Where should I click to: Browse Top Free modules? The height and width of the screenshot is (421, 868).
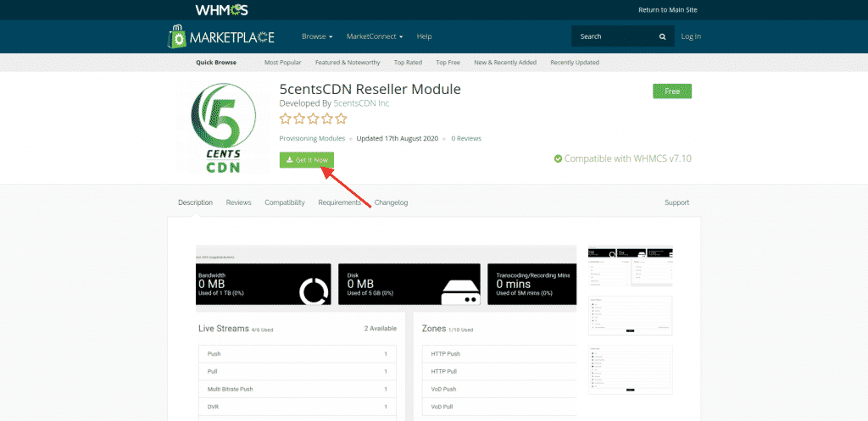448,63
